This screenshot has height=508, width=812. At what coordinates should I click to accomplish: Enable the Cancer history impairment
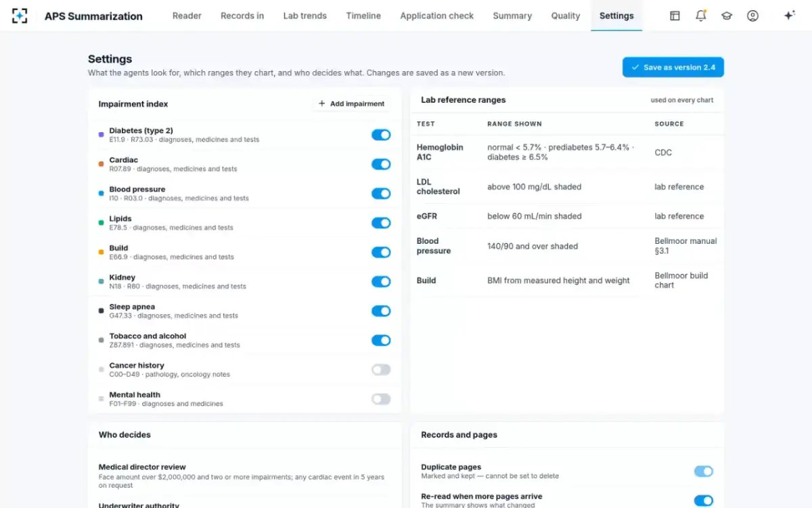coord(381,370)
